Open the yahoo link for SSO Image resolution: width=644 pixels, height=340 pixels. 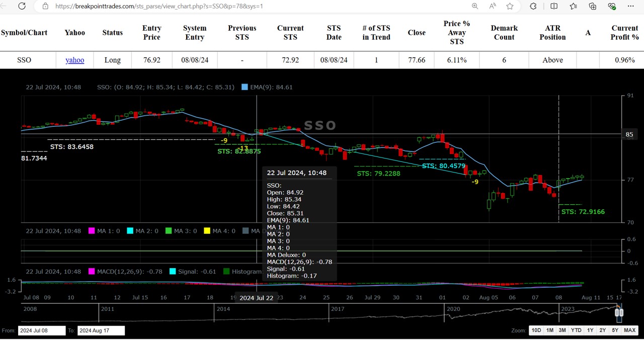pos(74,60)
